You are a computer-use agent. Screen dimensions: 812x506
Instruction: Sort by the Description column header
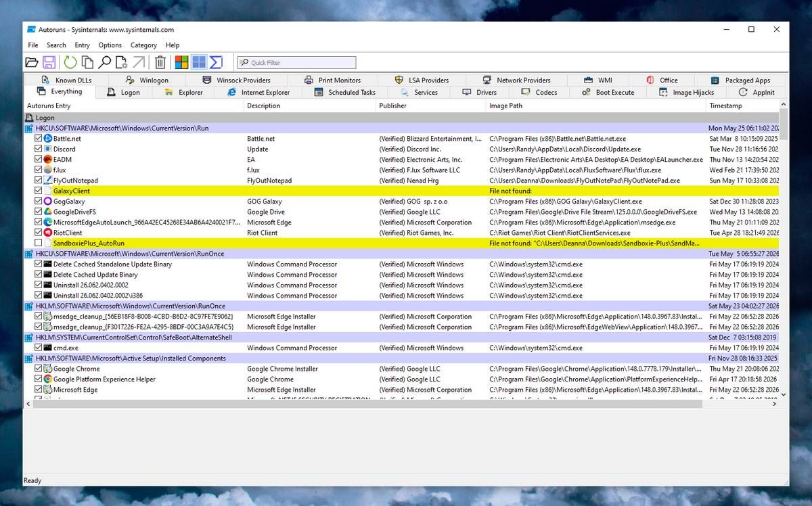coord(310,106)
